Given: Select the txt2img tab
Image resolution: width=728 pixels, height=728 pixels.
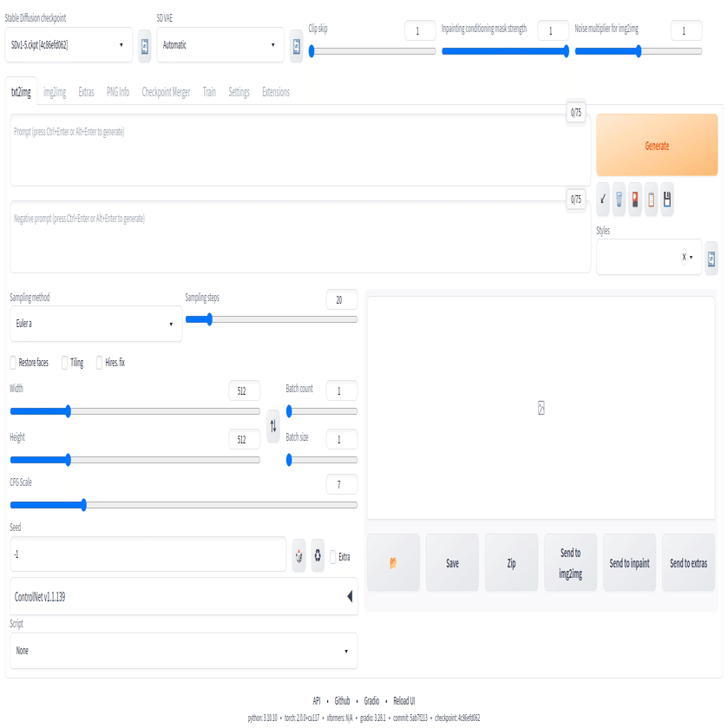Looking at the screenshot, I should pyautogui.click(x=21, y=92).
